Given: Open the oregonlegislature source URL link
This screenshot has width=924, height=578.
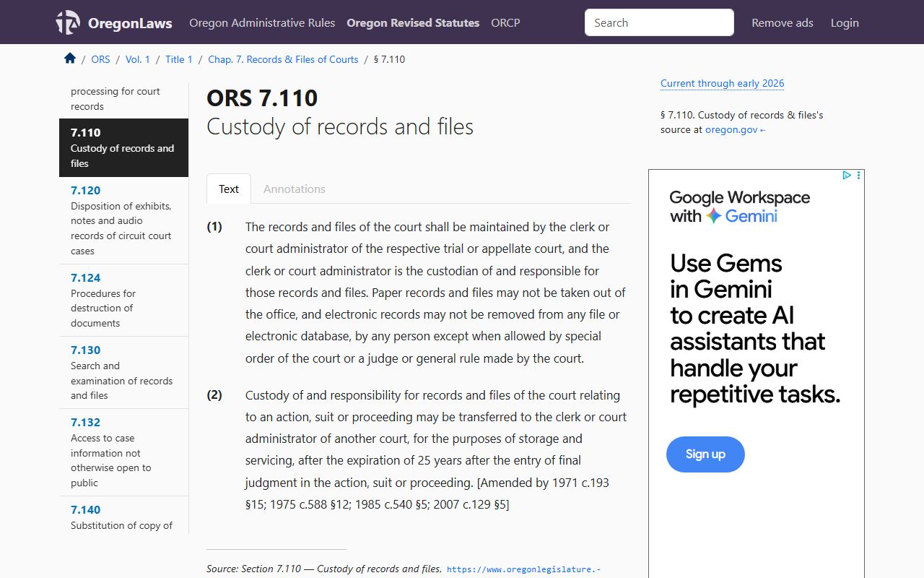Looking at the screenshot, I should coord(523,569).
